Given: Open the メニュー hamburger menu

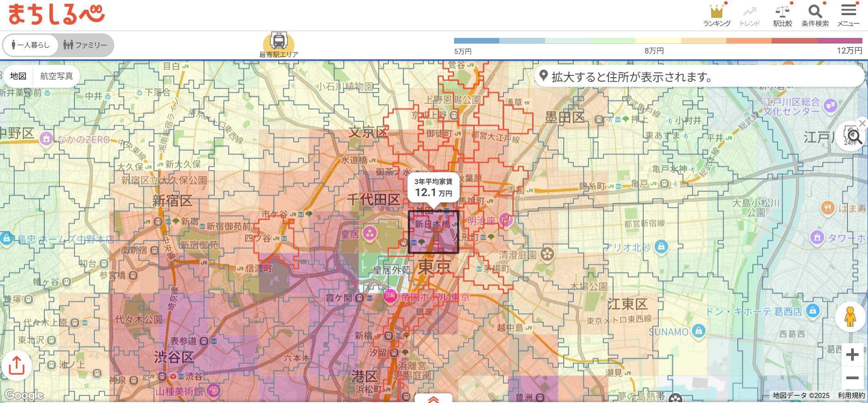Looking at the screenshot, I should pyautogui.click(x=848, y=15).
